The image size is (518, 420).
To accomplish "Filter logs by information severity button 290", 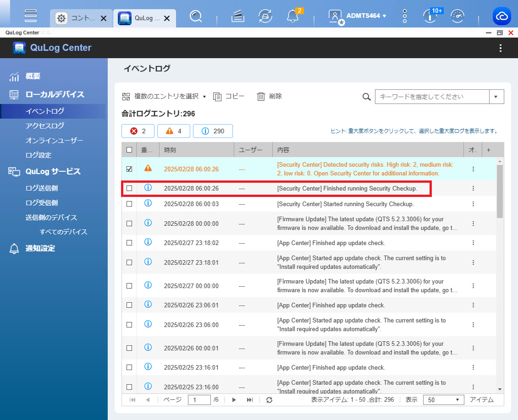I will [x=213, y=131].
